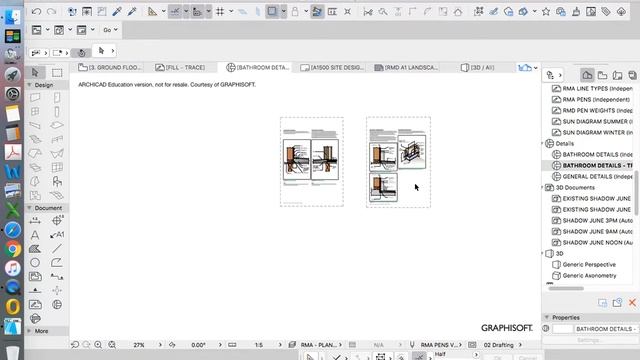Open the RMA - PLAN layer combination popup
This screenshot has height=360, width=640.
pos(321,345)
